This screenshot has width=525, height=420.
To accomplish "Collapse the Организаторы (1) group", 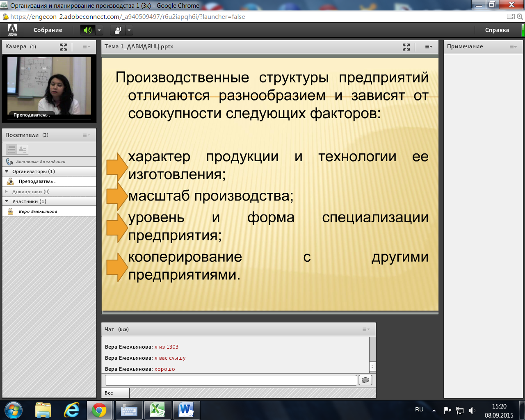I will [7, 171].
